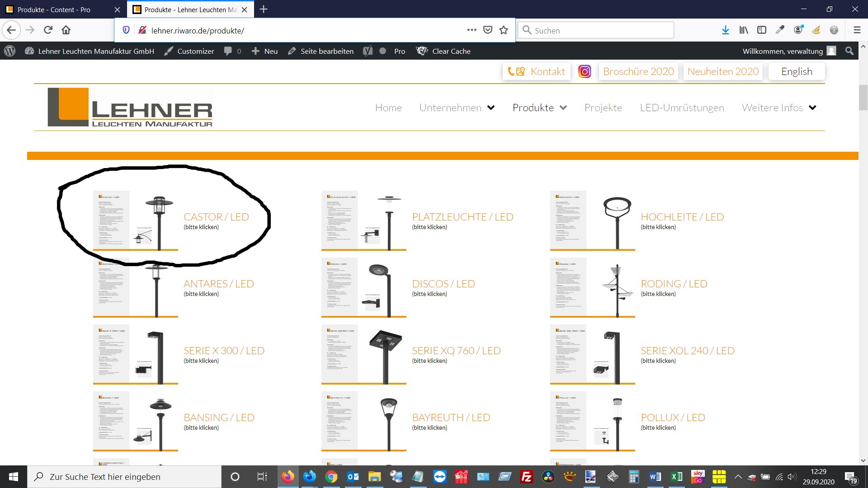Open the Broschüre 2020 button

tap(638, 71)
